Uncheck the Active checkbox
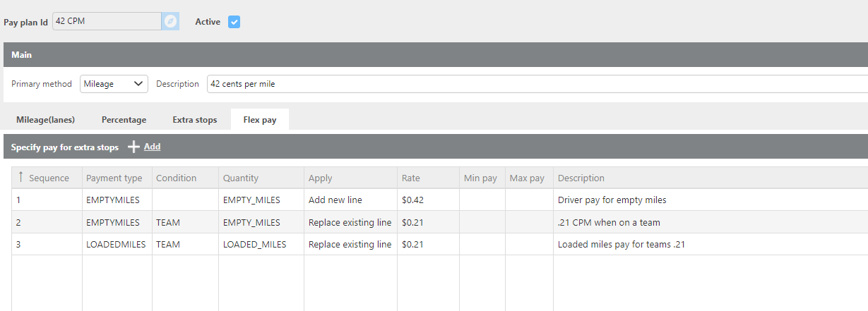Image resolution: width=868 pixels, height=311 pixels. 234,22
